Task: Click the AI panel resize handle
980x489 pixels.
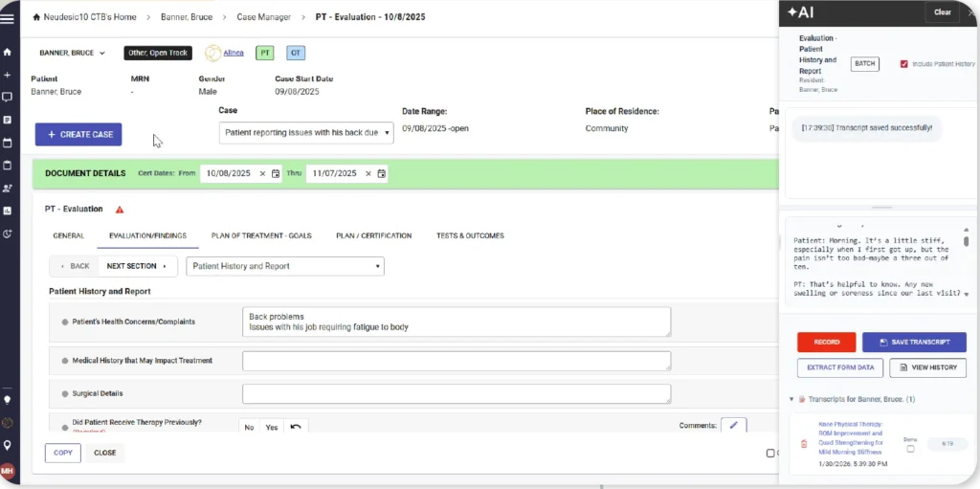Action: click(x=881, y=207)
